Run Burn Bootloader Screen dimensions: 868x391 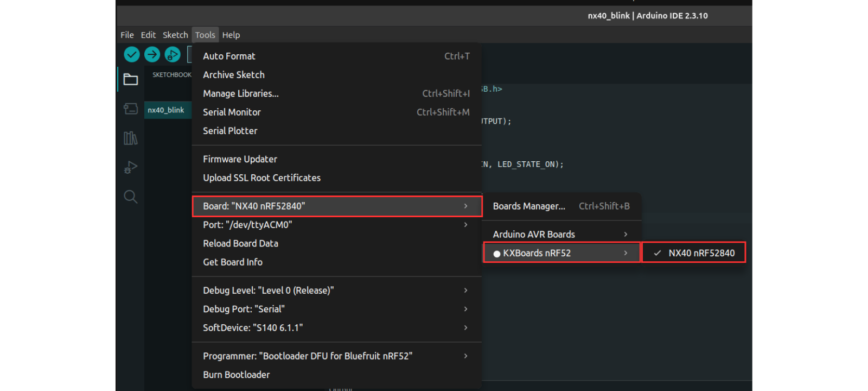[337, 375]
